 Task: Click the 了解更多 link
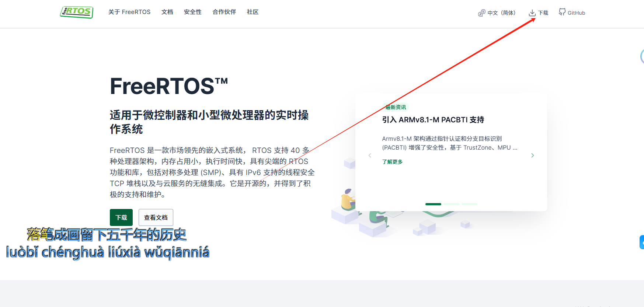tap(392, 162)
